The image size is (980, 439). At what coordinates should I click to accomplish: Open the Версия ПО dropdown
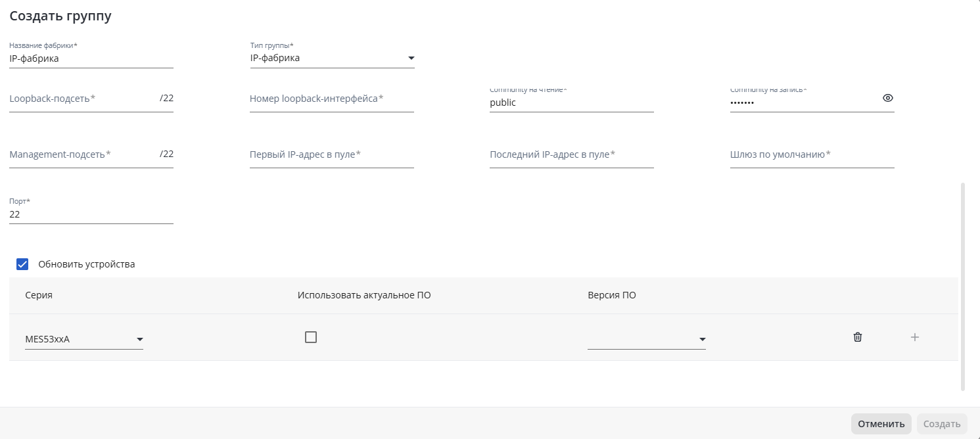(x=647, y=339)
